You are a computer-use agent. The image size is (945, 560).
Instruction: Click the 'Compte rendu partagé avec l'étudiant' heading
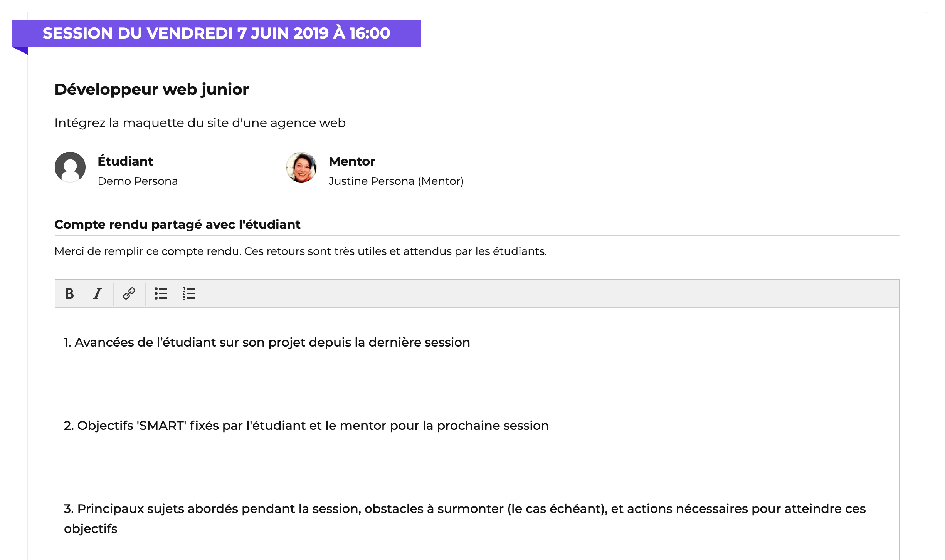coord(177,225)
